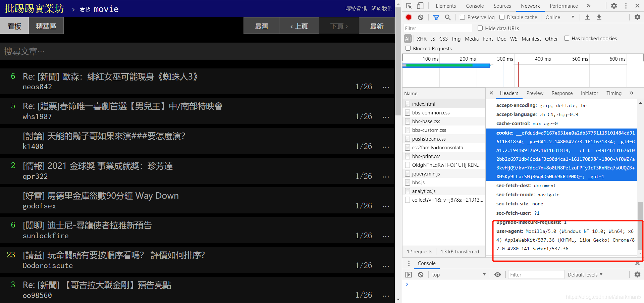Open the console drawer three-dot menu
Screen dimensions: 644x303
[409, 263]
